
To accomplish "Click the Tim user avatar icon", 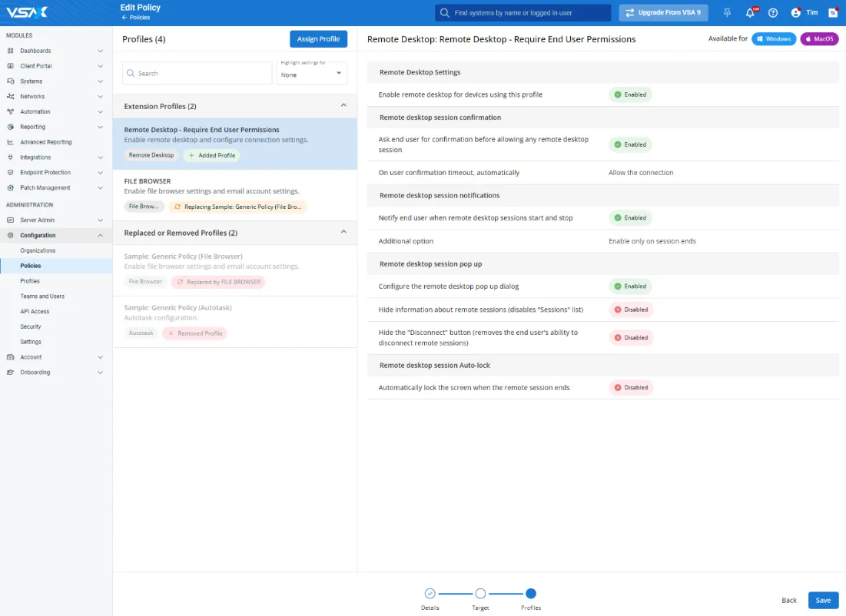I will (796, 13).
